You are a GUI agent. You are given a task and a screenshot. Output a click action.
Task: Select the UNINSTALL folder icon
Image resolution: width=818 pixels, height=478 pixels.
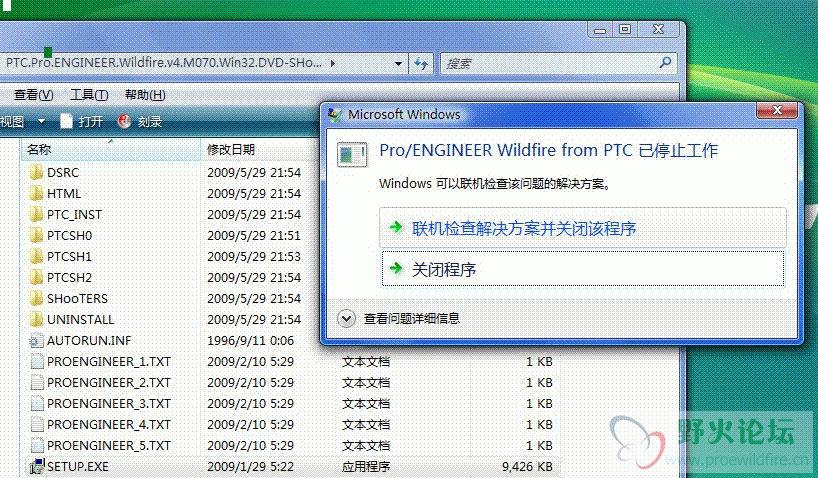tap(36, 319)
